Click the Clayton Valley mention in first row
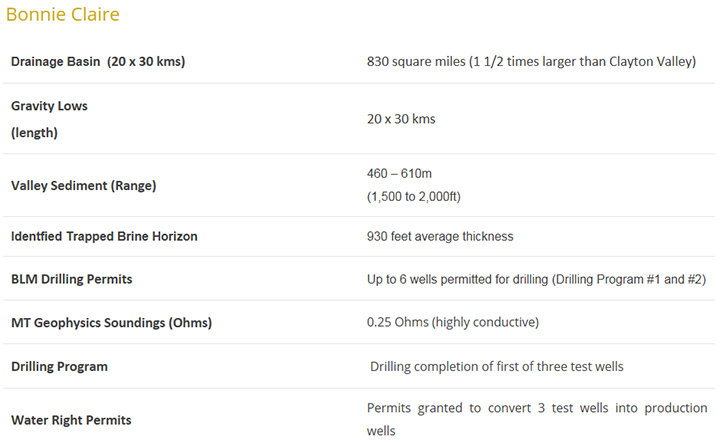This screenshot has height=443, width=725. [x=651, y=62]
